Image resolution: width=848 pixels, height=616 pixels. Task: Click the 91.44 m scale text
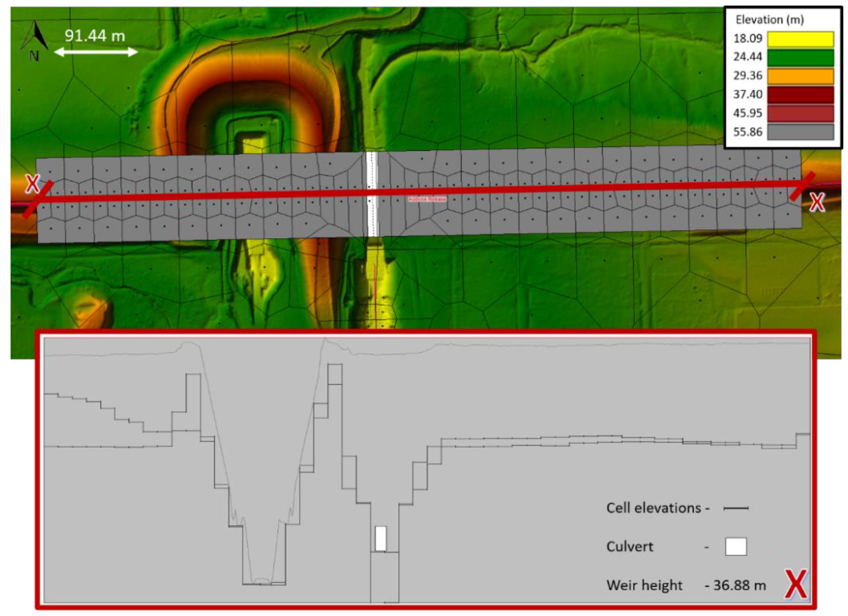pos(95,36)
